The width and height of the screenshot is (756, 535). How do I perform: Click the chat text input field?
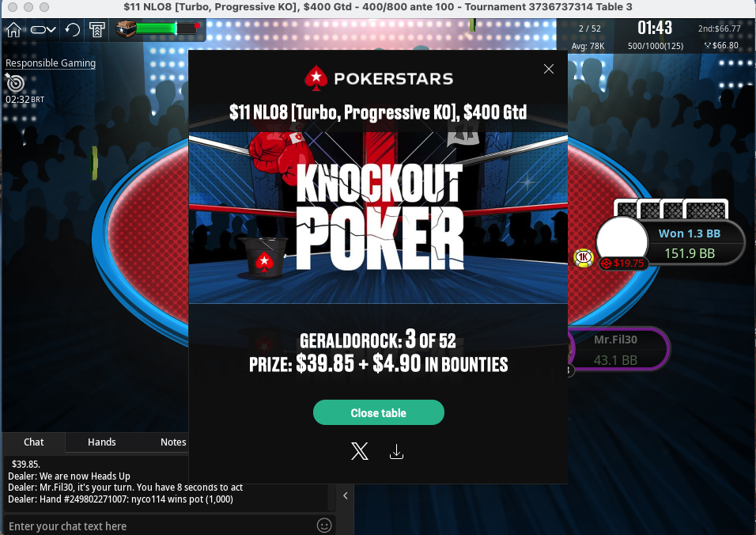[159, 526]
